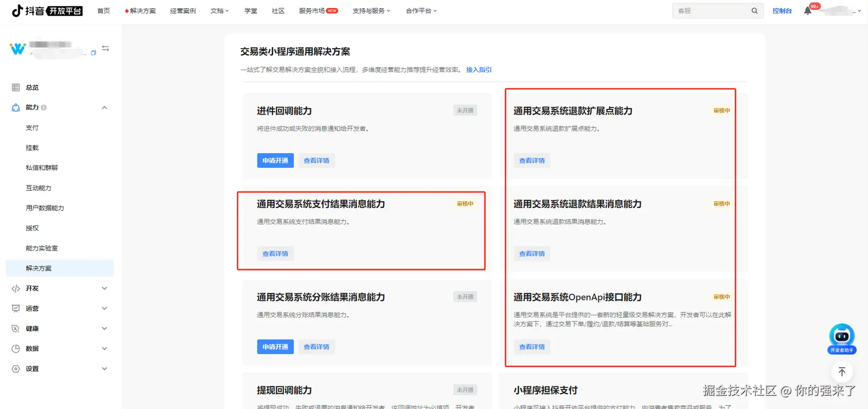Image resolution: width=868 pixels, height=409 pixels.
Task: Open 社区 in top navigation
Action: (278, 11)
